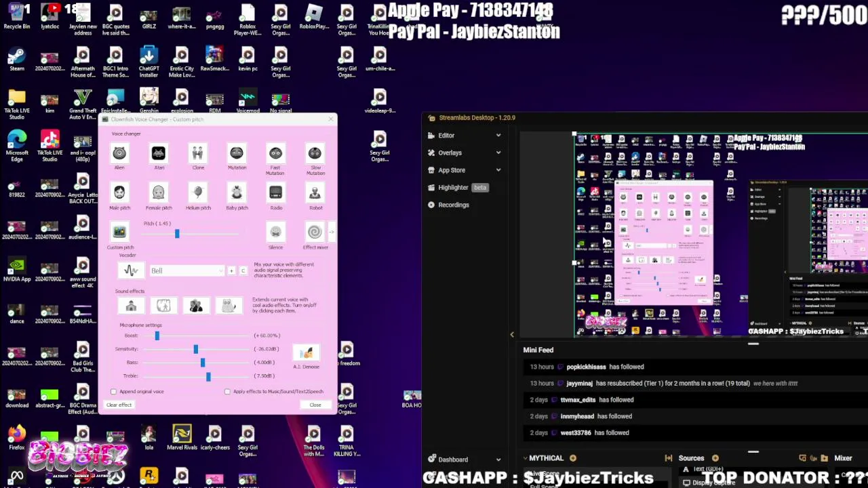Activate the Fast Mutation voice
This screenshot has height=488, width=868.
[x=275, y=153]
